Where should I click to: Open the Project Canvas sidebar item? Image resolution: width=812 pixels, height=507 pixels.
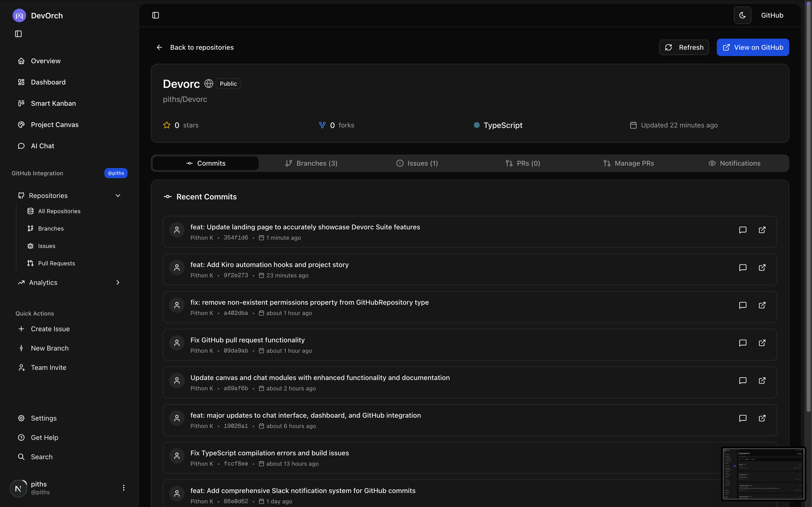tap(54, 125)
